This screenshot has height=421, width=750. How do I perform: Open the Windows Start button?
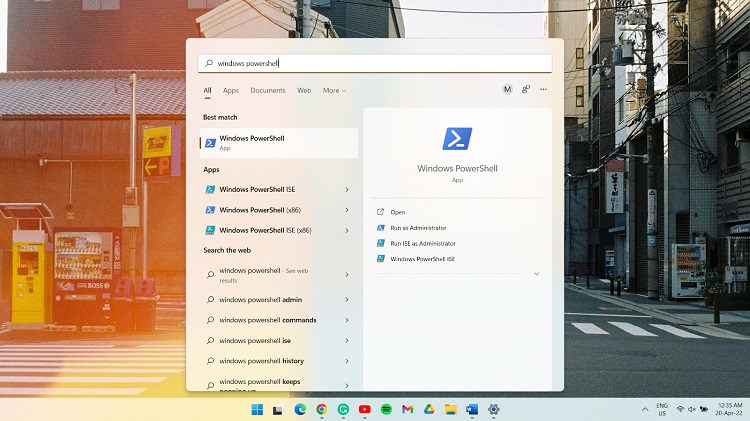point(257,410)
